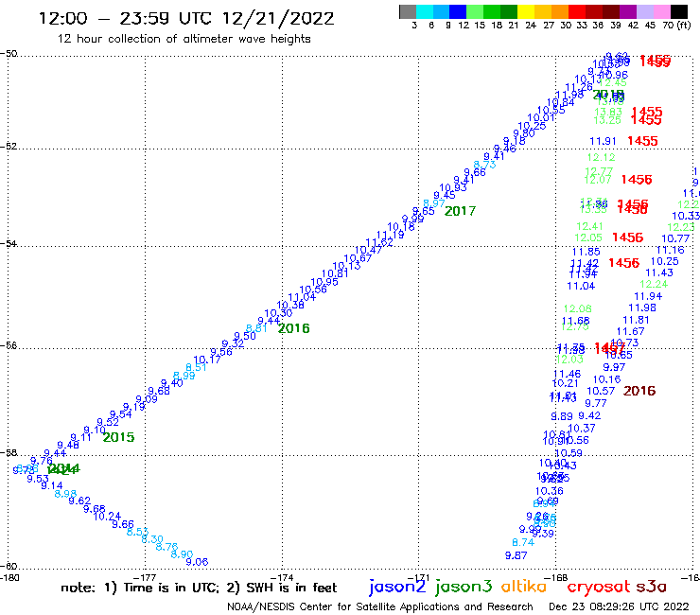
Task: Click the '-52' latitude axis label
Action: click(x=9, y=146)
